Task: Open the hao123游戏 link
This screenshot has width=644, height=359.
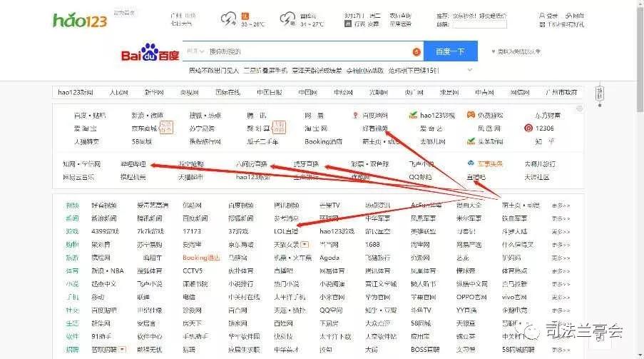Action: (x=337, y=231)
